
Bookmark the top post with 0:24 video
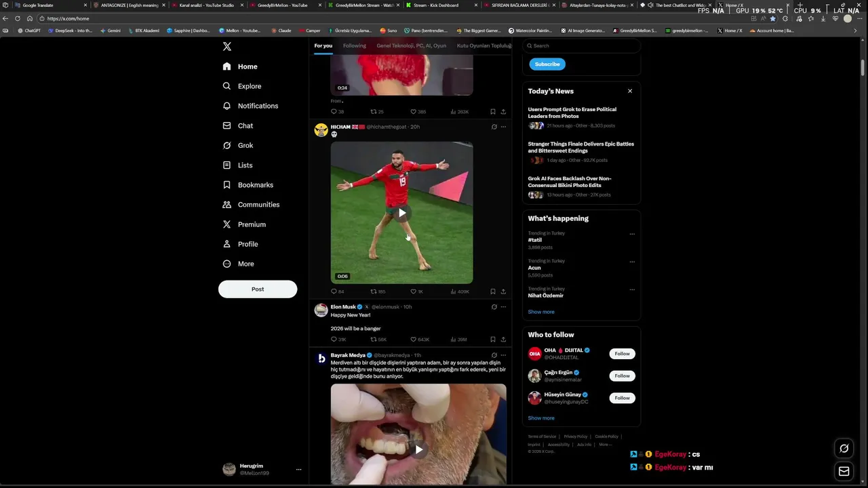[x=493, y=112]
